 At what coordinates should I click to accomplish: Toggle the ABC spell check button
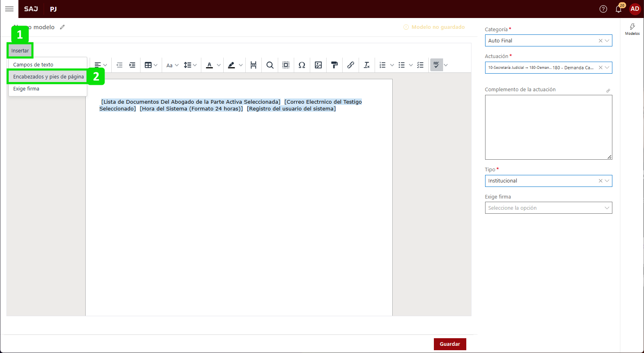436,65
